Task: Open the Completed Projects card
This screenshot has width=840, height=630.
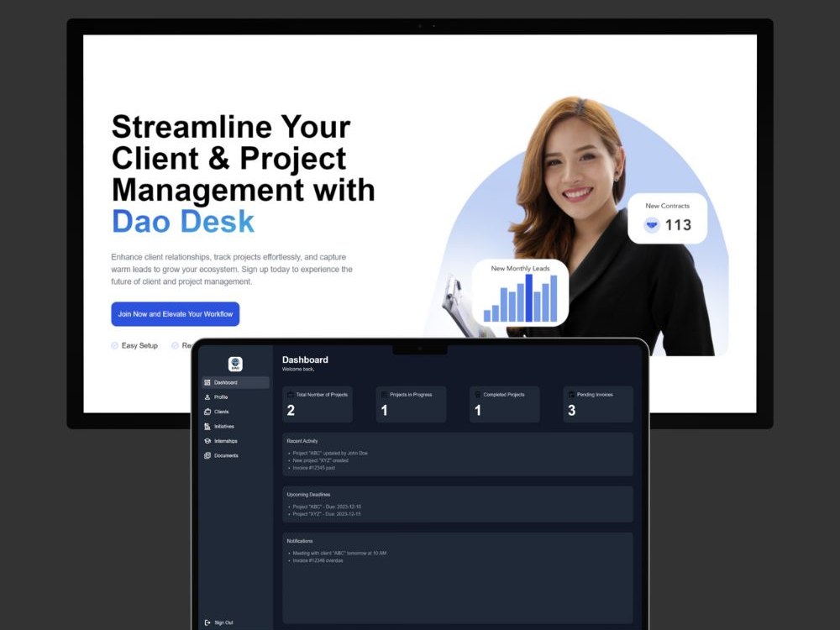Action: pos(505,405)
